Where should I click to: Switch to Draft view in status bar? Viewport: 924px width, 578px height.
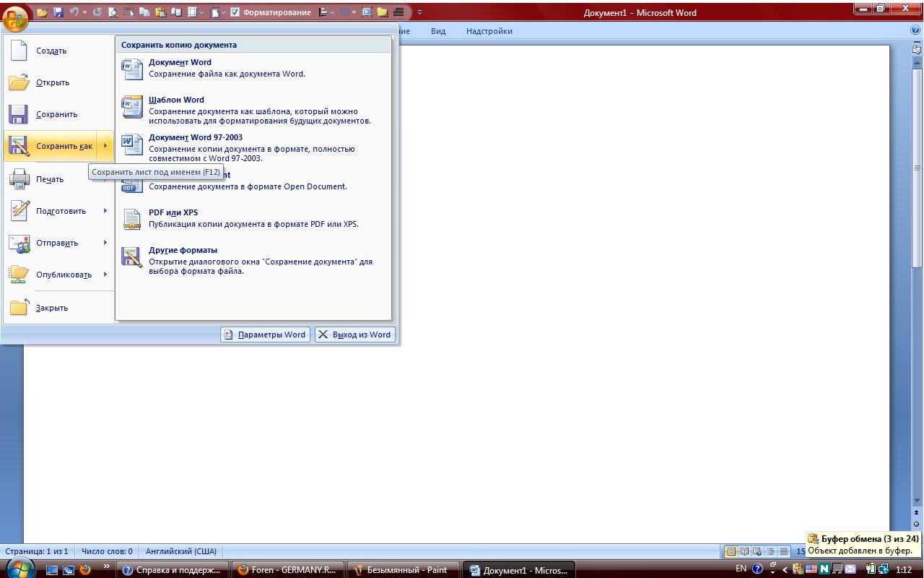click(783, 551)
